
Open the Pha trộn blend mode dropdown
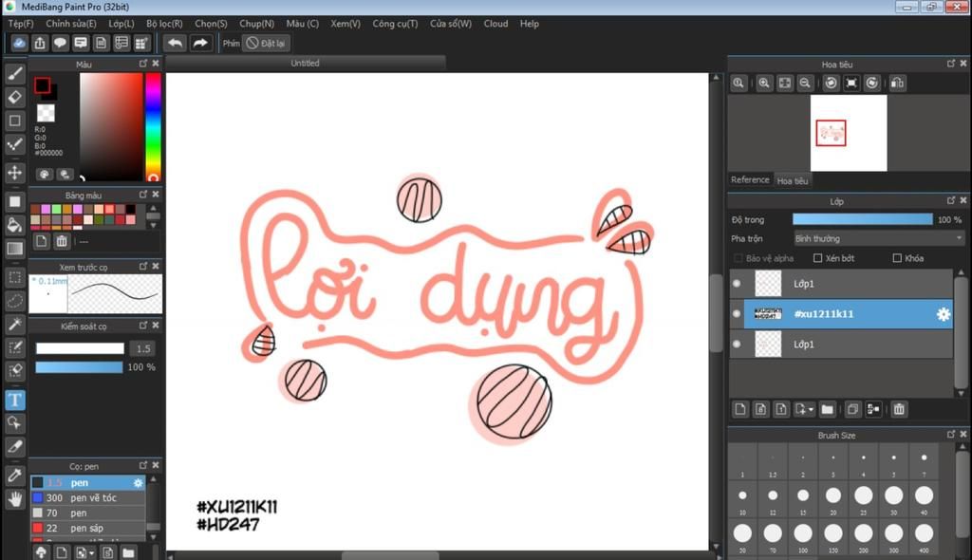pyautogui.click(x=878, y=239)
